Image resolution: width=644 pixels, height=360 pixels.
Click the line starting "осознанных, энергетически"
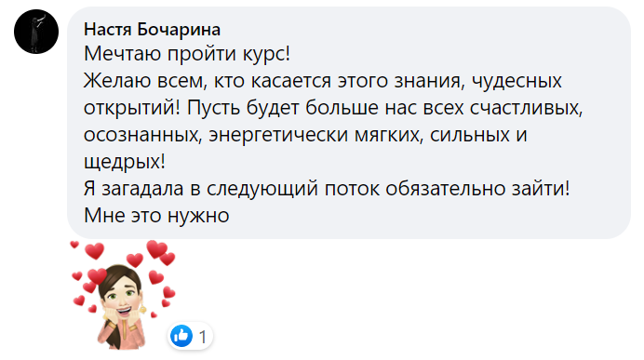coord(305,135)
